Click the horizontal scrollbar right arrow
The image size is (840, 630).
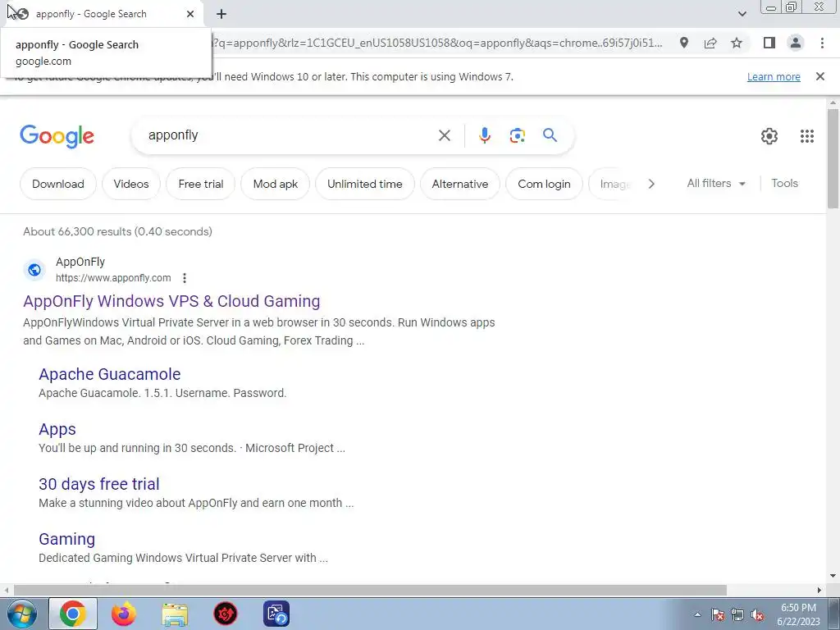pyautogui.click(x=819, y=590)
